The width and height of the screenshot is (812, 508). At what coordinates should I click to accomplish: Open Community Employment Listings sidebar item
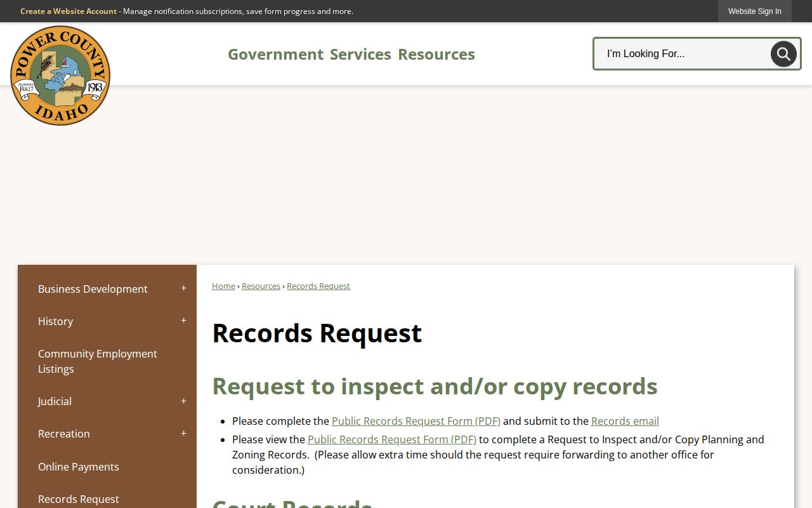[x=98, y=361]
